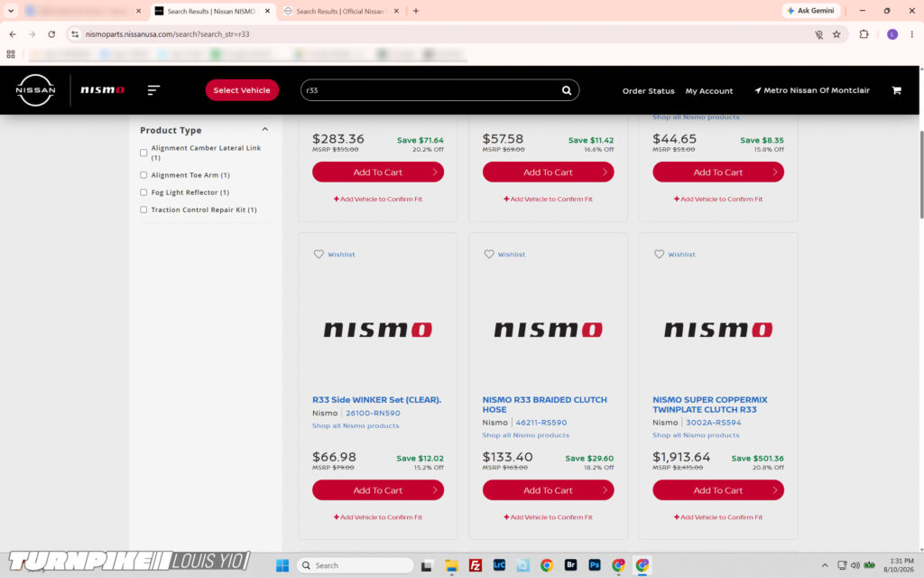Image resolution: width=924 pixels, height=578 pixels.
Task: Open the Windows Start menu
Action: click(282, 565)
